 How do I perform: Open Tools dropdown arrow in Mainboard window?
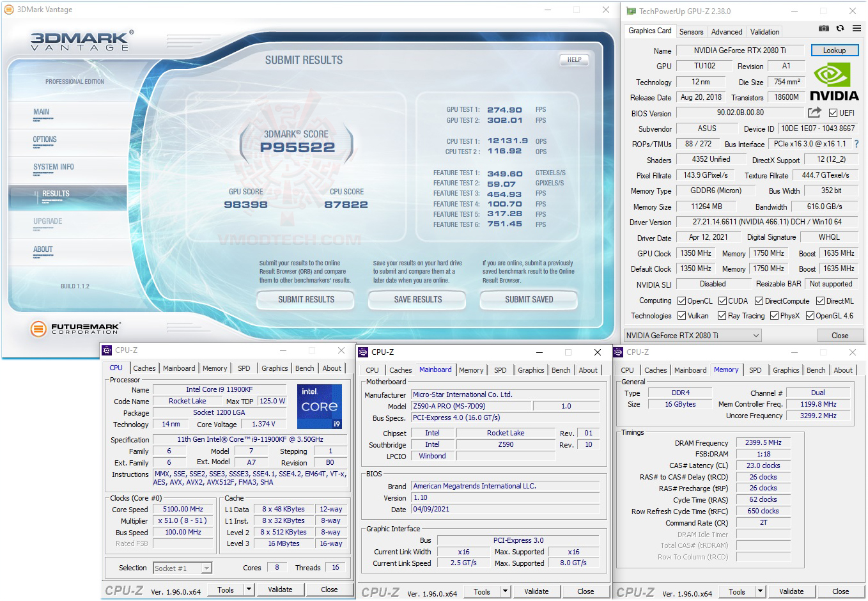(x=505, y=591)
